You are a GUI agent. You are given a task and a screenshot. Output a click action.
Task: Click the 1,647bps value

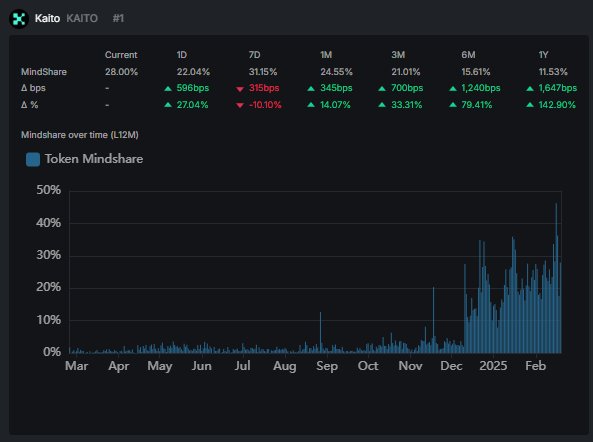pos(558,88)
